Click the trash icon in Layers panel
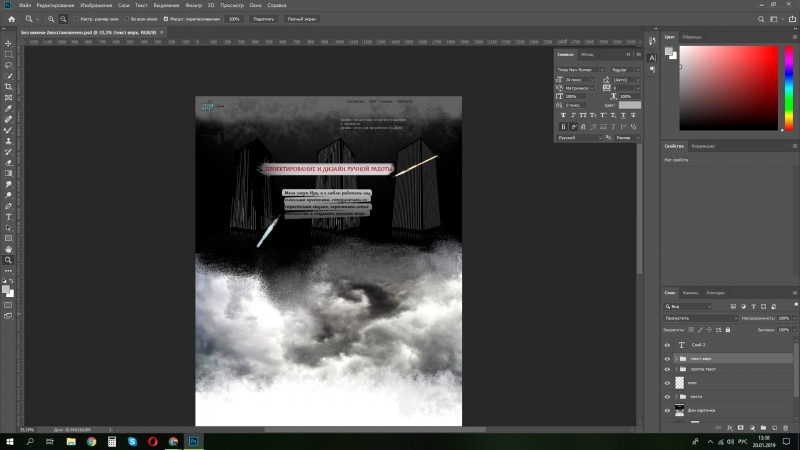The width and height of the screenshot is (800, 450). 786,428
